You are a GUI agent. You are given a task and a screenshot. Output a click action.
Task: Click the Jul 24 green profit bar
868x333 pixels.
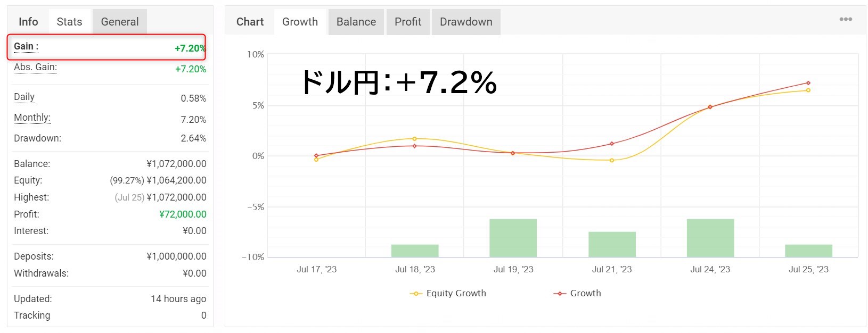[x=710, y=238]
